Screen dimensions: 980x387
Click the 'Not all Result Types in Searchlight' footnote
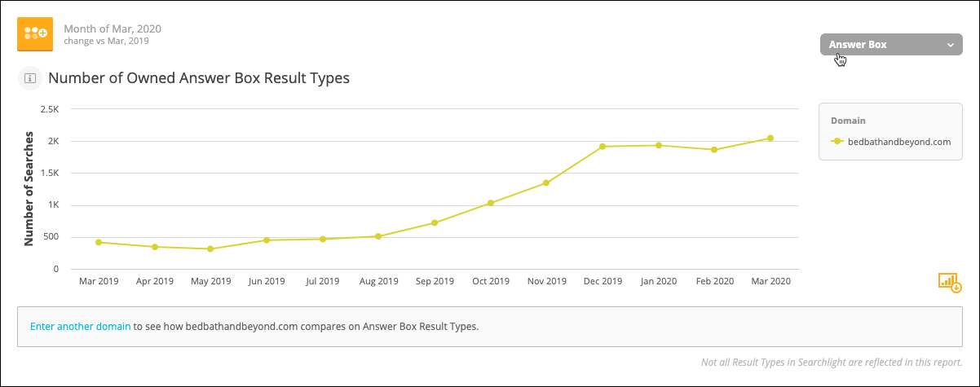click(832, 363)
